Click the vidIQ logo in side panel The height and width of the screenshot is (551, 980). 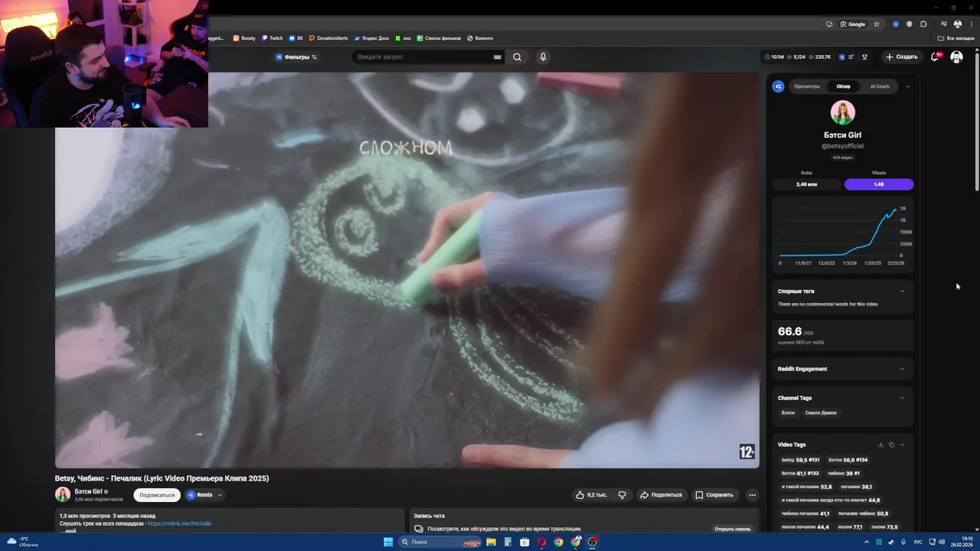779,86
